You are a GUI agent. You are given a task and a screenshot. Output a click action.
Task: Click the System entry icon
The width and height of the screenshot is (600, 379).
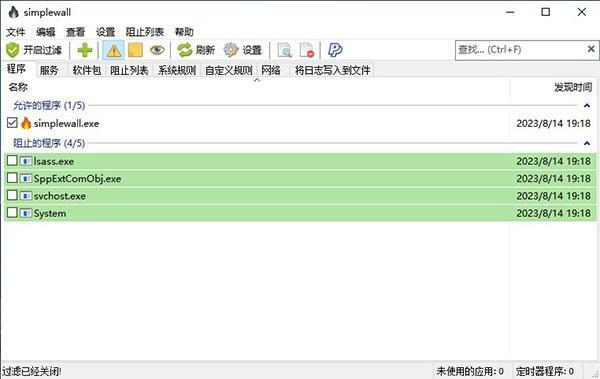(26, 213)
